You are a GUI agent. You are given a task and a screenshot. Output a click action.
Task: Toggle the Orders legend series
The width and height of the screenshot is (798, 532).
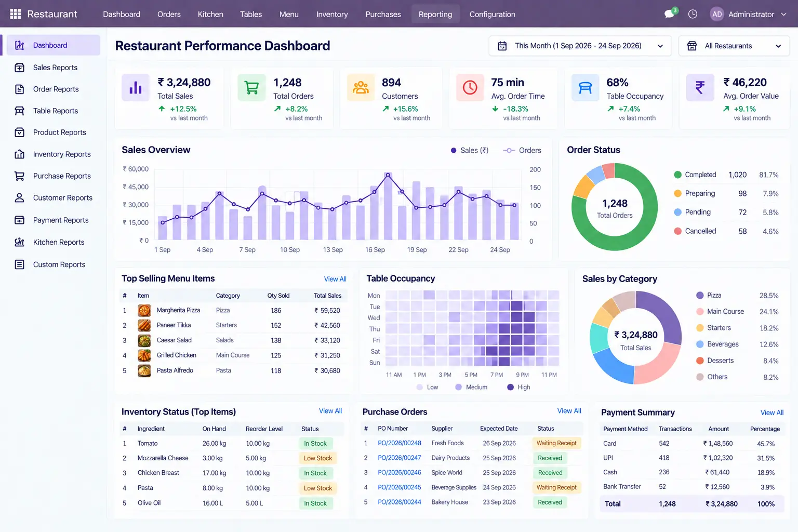pos(522,150)
